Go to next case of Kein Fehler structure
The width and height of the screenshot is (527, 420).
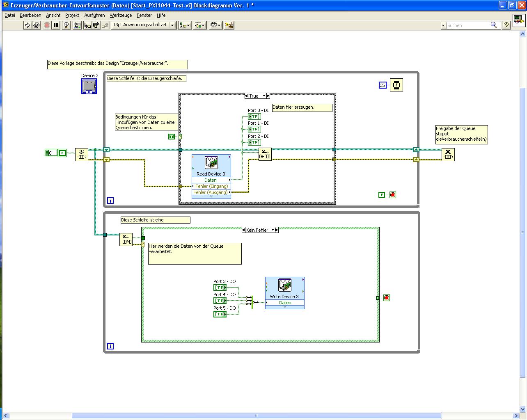tap(277, 230)
